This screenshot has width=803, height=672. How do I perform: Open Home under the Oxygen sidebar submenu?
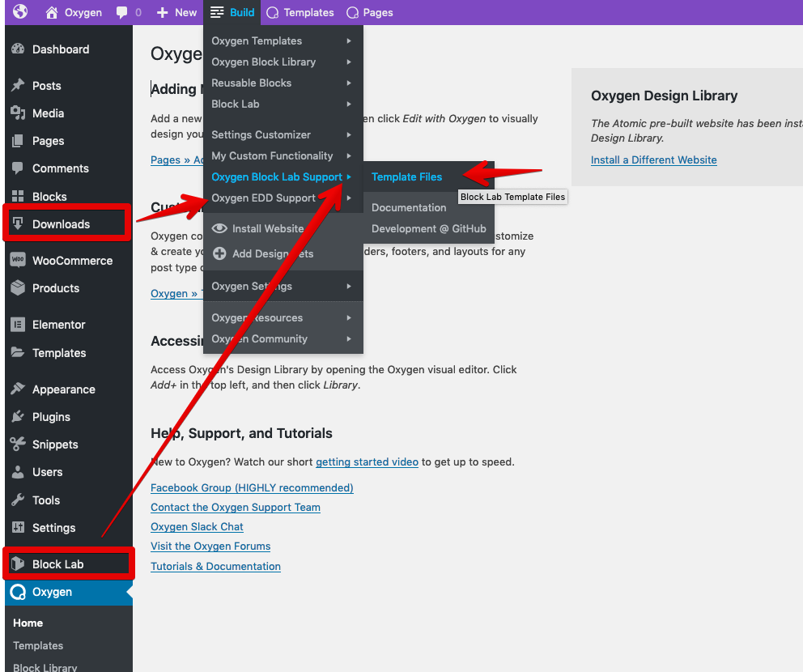pyautogui.click(x=28, y=623)
